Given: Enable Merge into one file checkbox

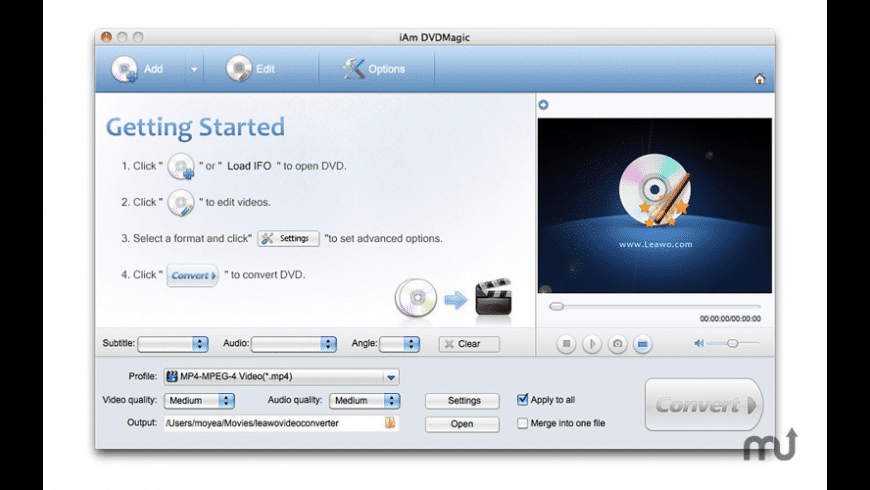Looking at the screenshot, I should tap(522, 423).
